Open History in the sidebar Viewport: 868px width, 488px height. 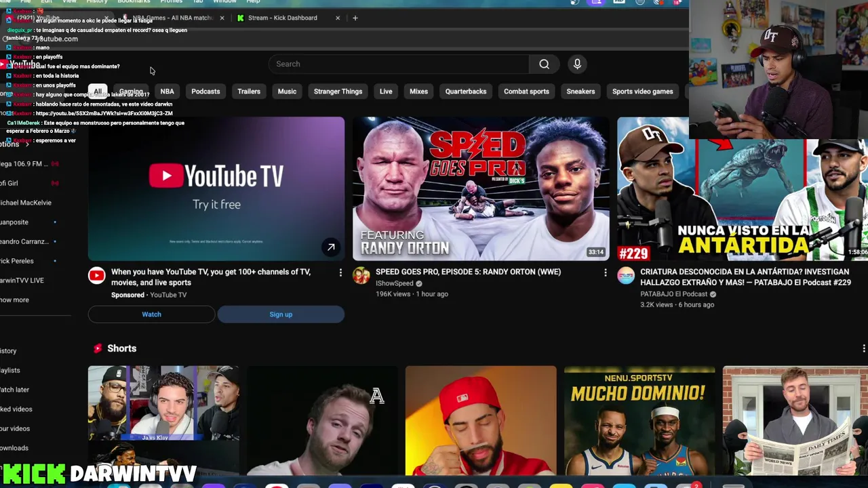[x=8, y=351]
